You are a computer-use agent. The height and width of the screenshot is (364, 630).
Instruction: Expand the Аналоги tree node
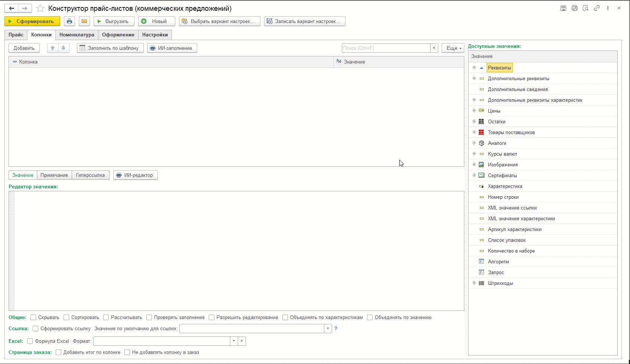(474, 143)
